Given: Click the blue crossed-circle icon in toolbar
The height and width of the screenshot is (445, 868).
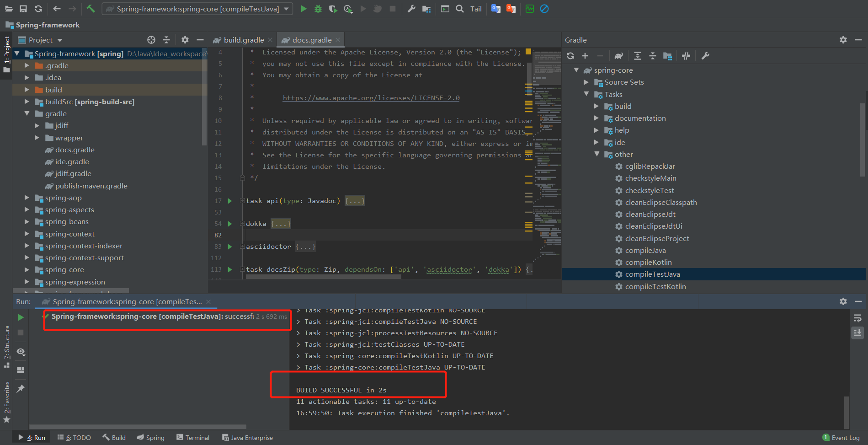Looking at the screenshot, I should pyautogui.click(x=544, y=9).
